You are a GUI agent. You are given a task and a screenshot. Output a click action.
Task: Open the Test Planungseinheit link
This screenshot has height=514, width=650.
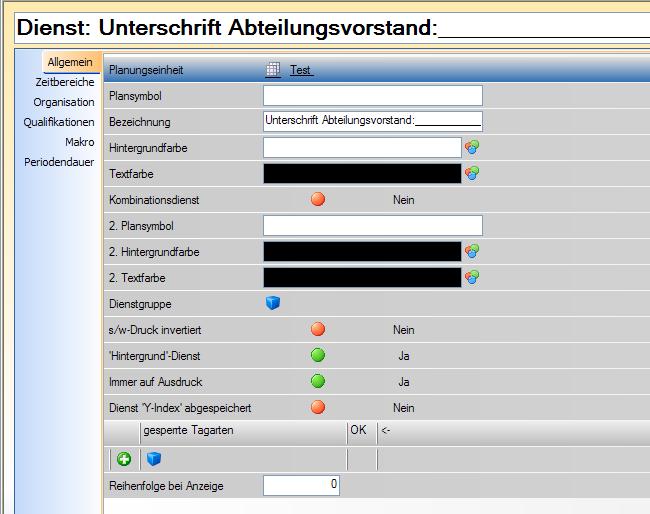(301, 70)
